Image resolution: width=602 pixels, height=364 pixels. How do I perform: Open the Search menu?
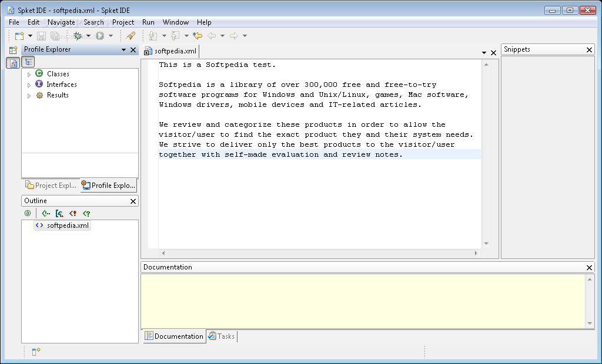click(x=93, y=22)
